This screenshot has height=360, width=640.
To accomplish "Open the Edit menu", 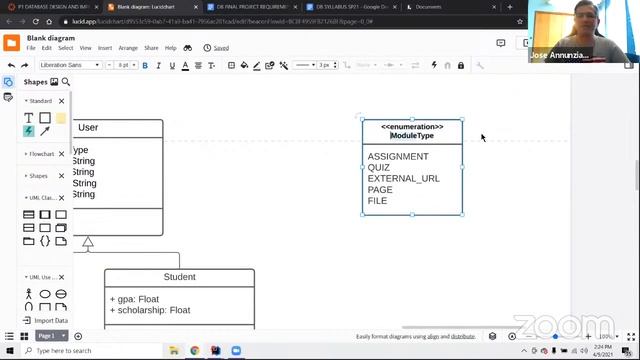I will 47,48.
